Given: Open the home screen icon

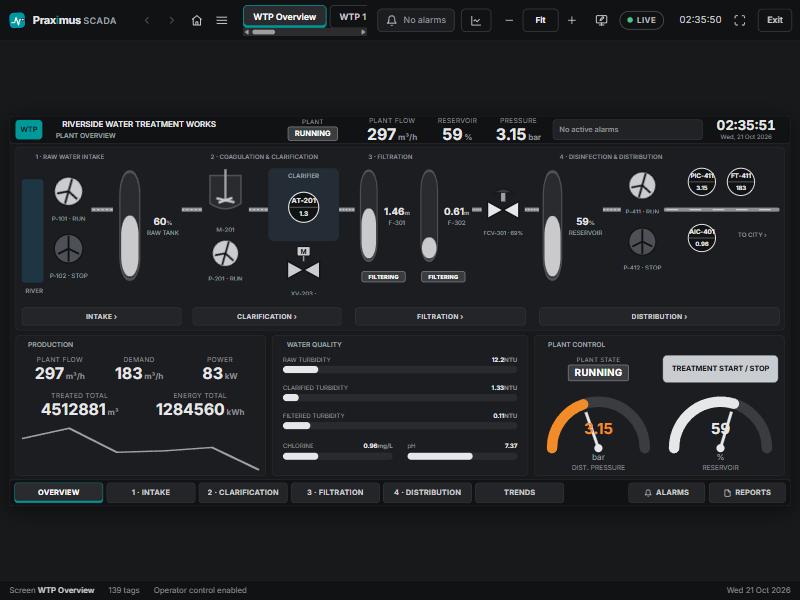Looking at the screenshot, I should [x=196, y=20].
